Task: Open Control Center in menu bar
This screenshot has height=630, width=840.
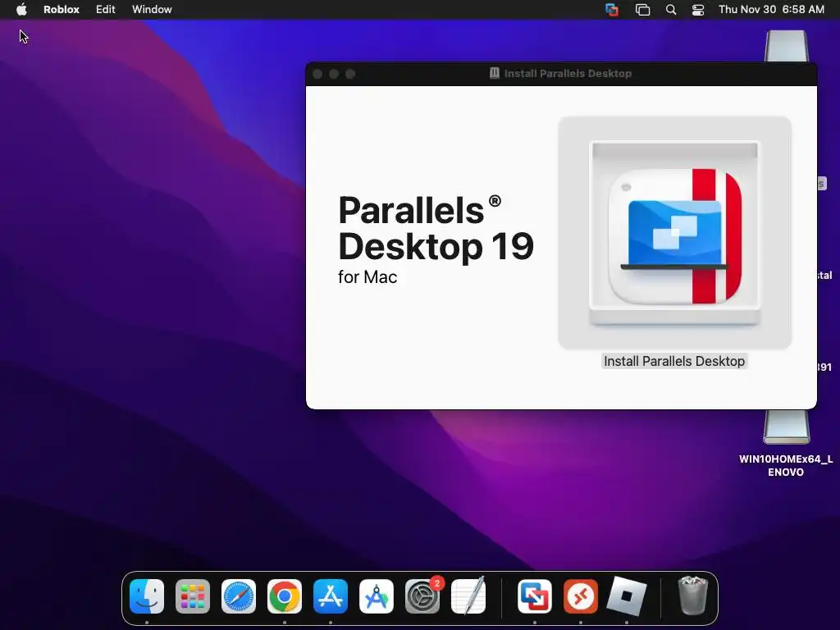Action: [697, 10]
